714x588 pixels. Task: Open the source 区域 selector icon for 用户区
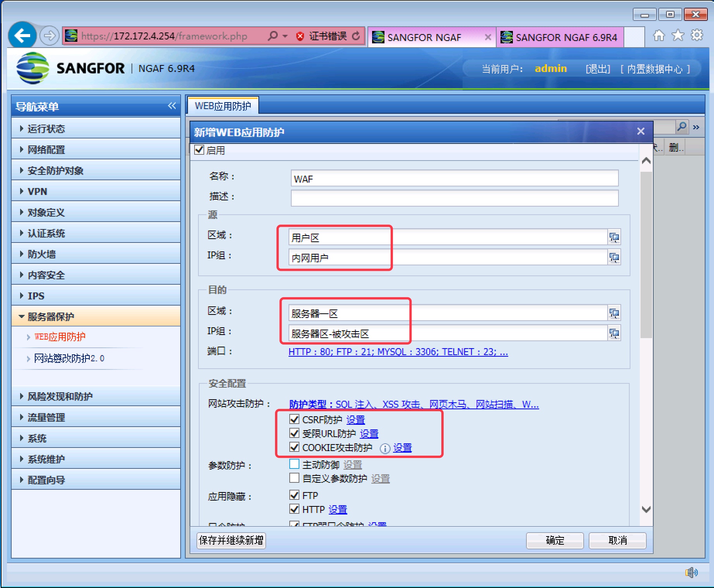pyautogui.click(x=614, y=237)
